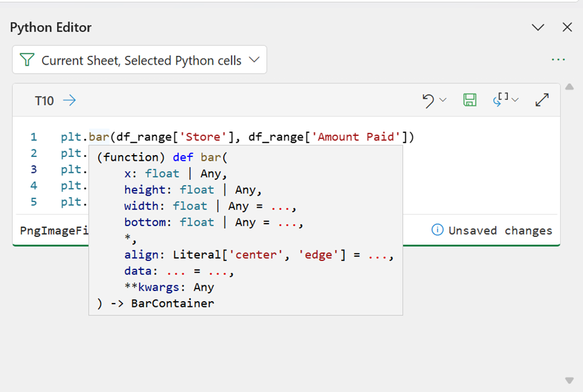Save the Python code with the green disk icon
583x392 pixels.
(470, 100)
